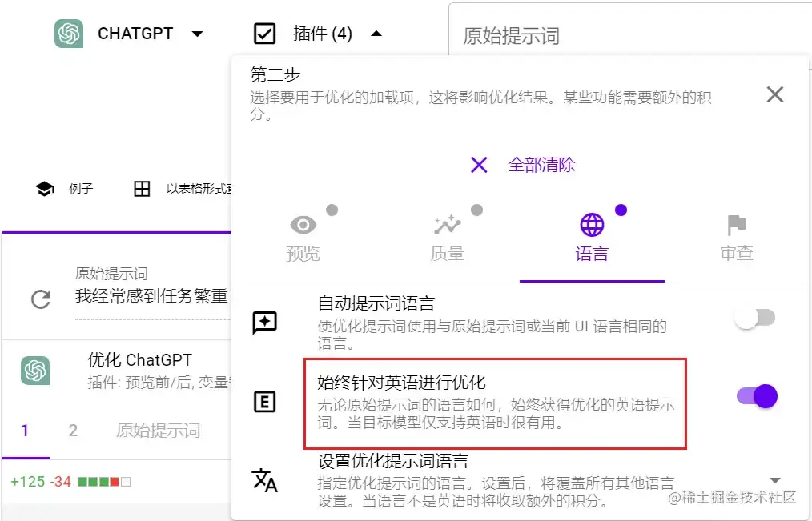Toggle the 插件 (4) checkbox
This screenshot has width=812, height=521.
tap(264, 34)
